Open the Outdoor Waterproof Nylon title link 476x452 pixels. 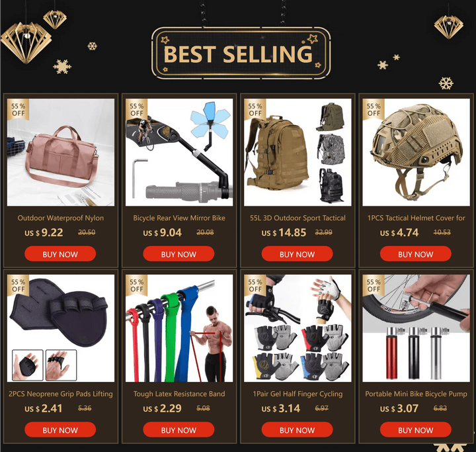coord(61,218)
